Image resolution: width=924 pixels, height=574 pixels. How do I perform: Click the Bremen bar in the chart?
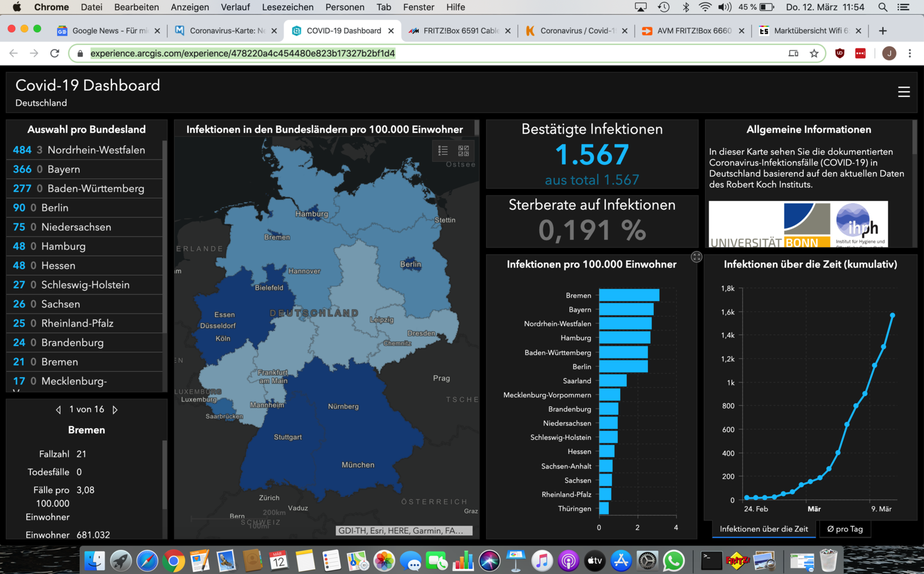point(629,295)
